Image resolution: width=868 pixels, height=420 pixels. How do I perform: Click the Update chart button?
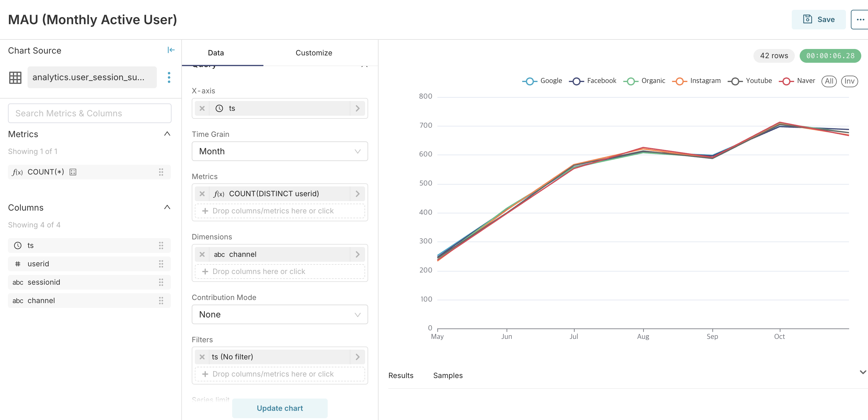[x=279, y=408]
